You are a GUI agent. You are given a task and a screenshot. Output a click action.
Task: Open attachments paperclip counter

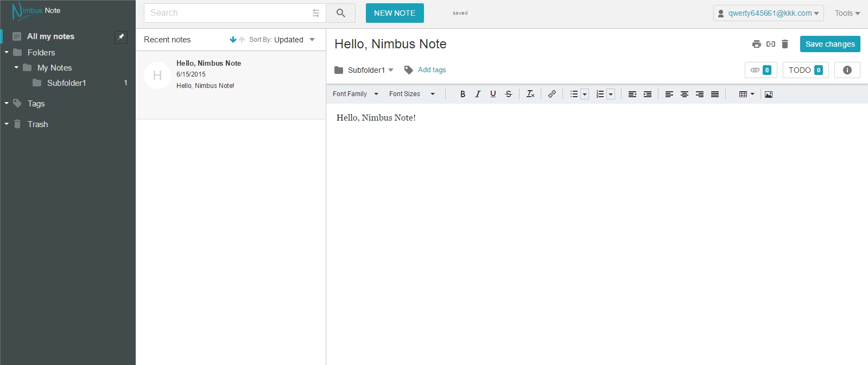[x=761, y=70]
